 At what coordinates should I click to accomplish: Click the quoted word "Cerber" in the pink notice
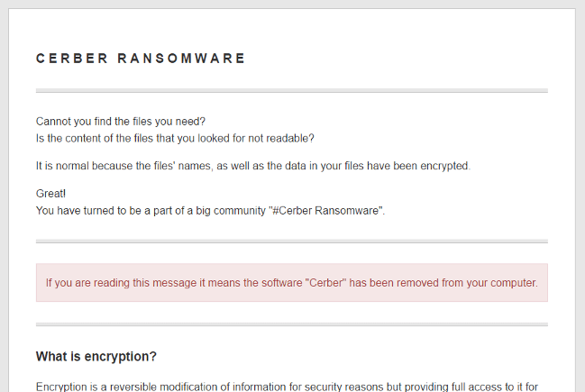coord(324,283)
